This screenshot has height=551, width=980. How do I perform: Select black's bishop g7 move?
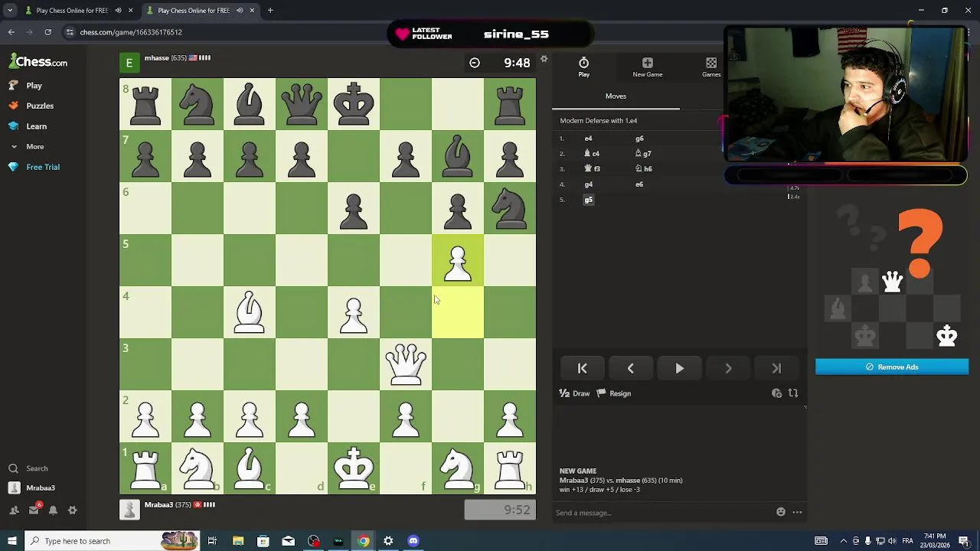(643, 154)
